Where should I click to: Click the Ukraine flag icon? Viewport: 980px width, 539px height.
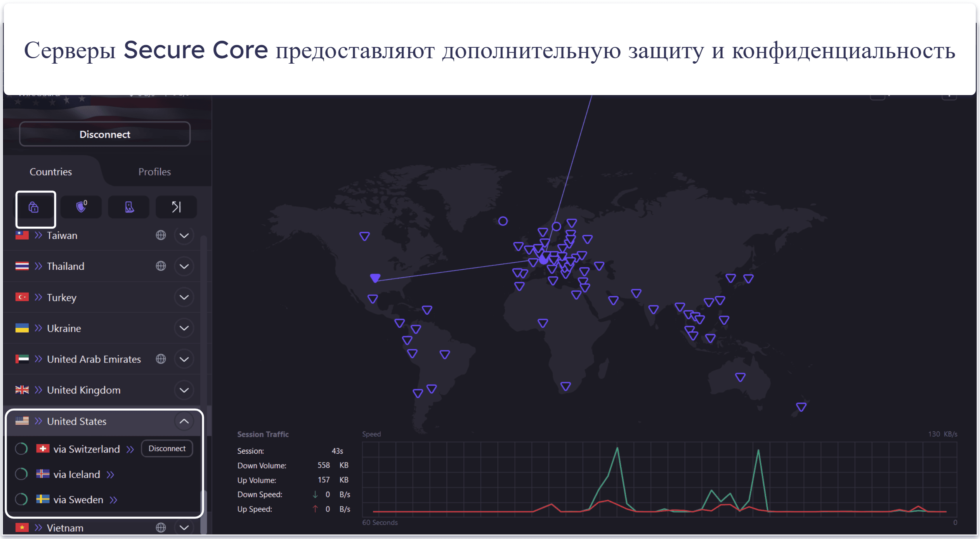pos(22,328)
